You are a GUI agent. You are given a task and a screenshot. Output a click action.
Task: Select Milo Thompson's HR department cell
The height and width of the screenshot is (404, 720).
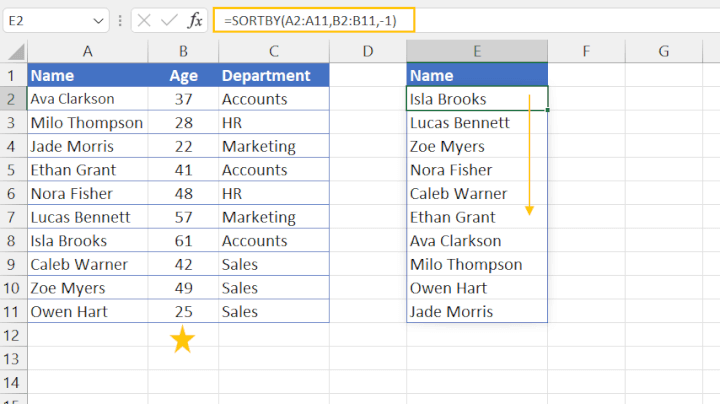point(274,123)
